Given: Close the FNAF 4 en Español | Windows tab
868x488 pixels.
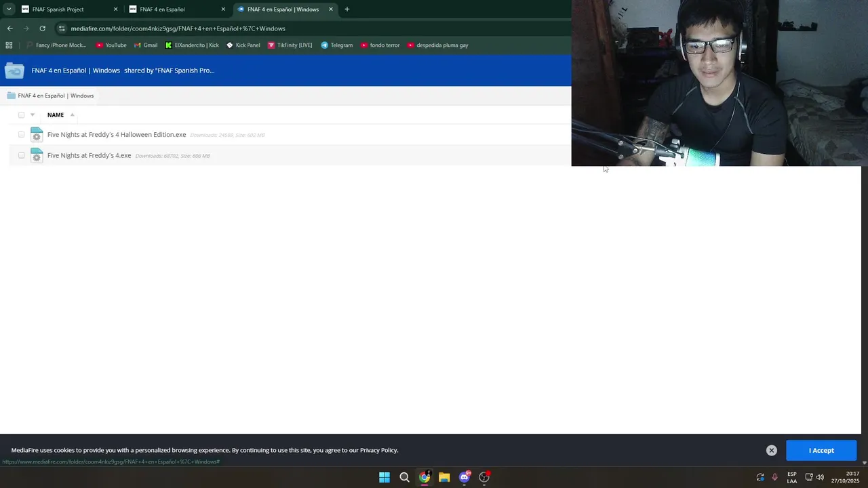Looking at the screenshot, I should (331, 9).
